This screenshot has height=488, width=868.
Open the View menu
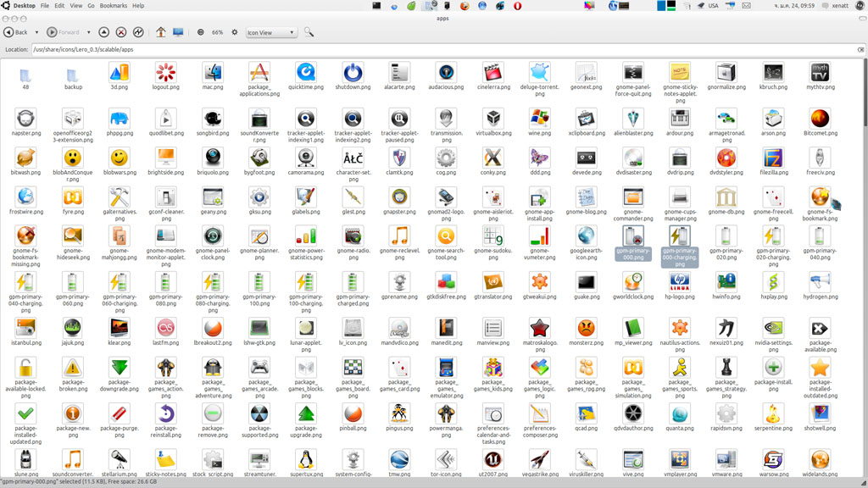point(75,6)
